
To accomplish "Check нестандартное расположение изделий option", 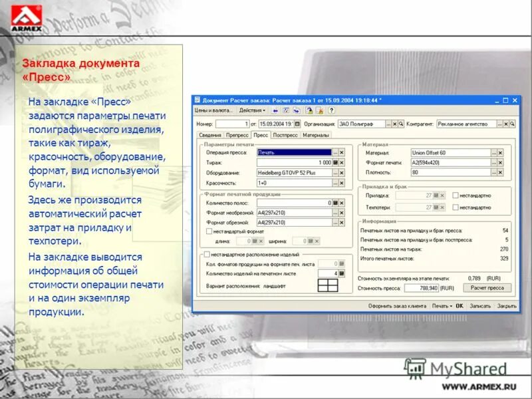I will click(206, 254).
